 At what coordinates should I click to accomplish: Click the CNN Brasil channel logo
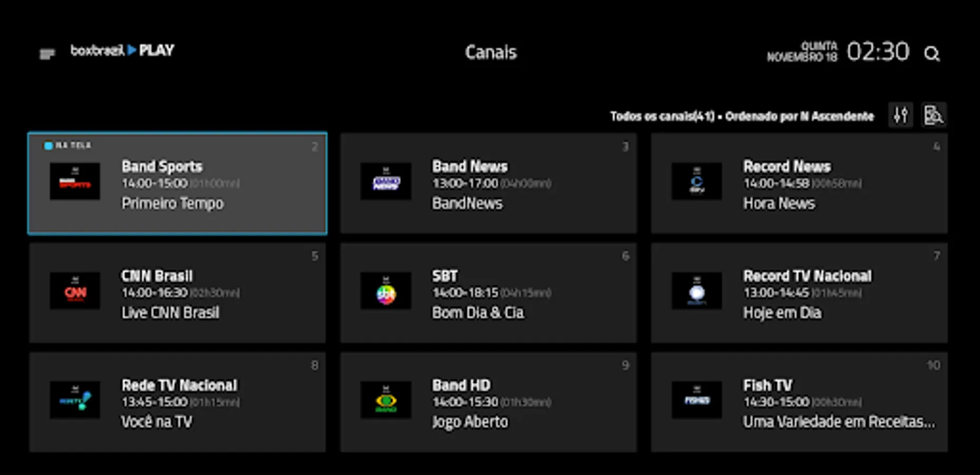coord(75,290)
